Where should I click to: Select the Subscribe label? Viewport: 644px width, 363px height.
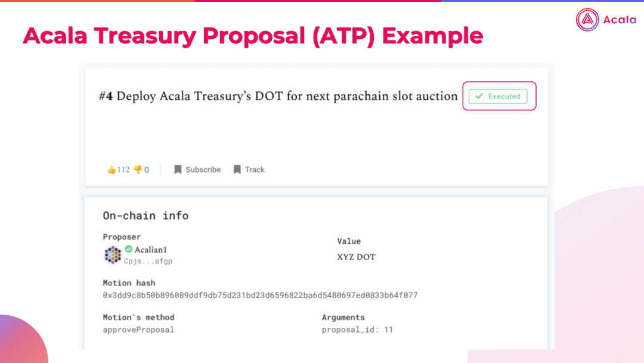[x=203, y=170]
